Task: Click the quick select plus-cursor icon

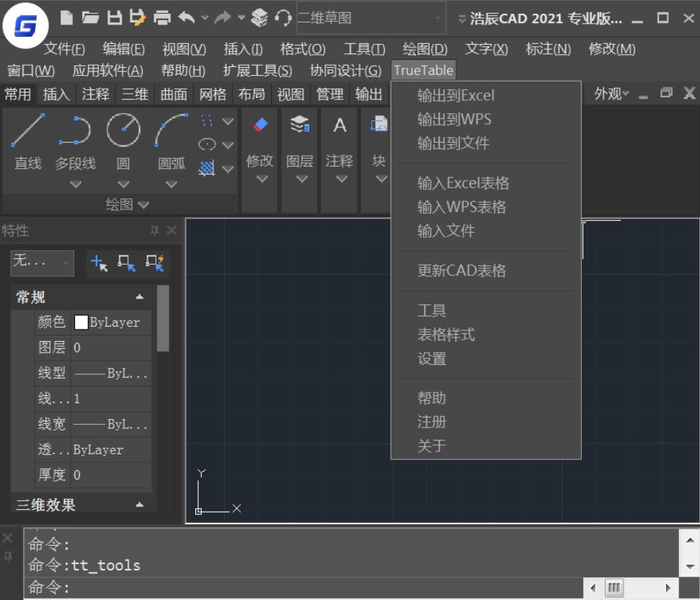Action: (99, 263)
